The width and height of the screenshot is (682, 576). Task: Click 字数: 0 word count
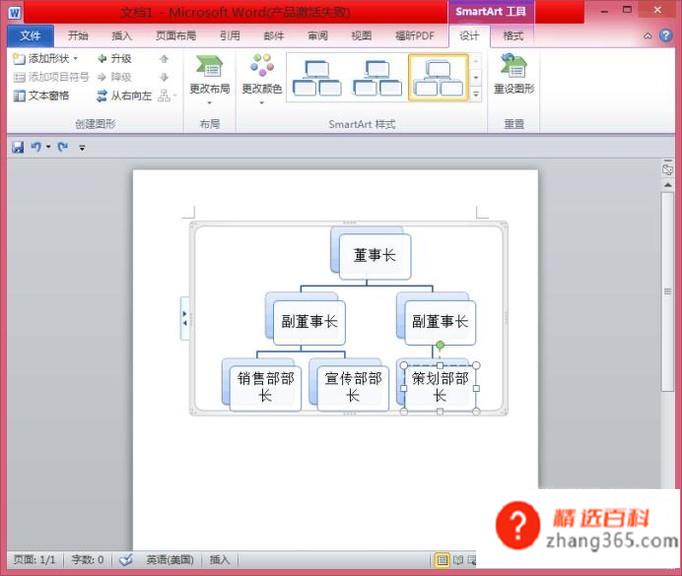pos(87,559)
